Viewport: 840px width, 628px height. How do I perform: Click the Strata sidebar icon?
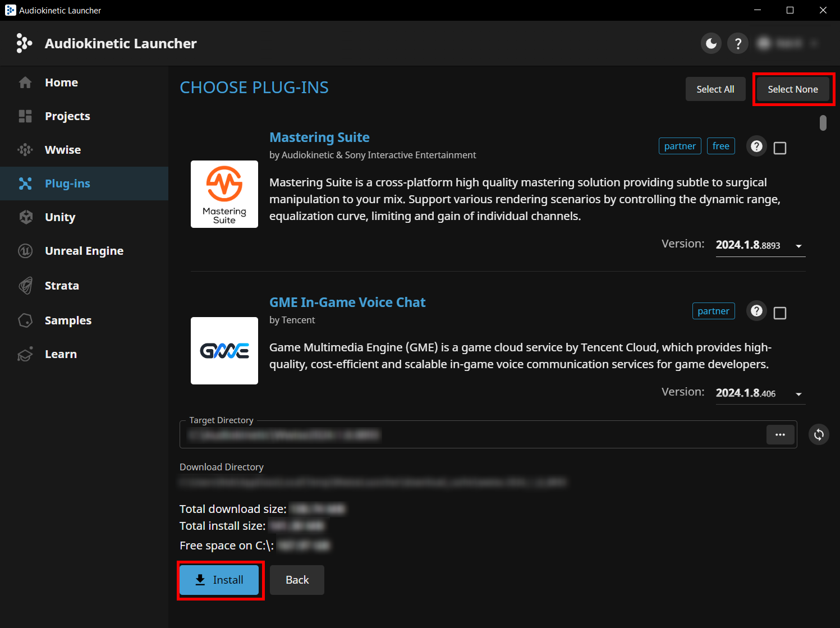click(x=25, y=286)
